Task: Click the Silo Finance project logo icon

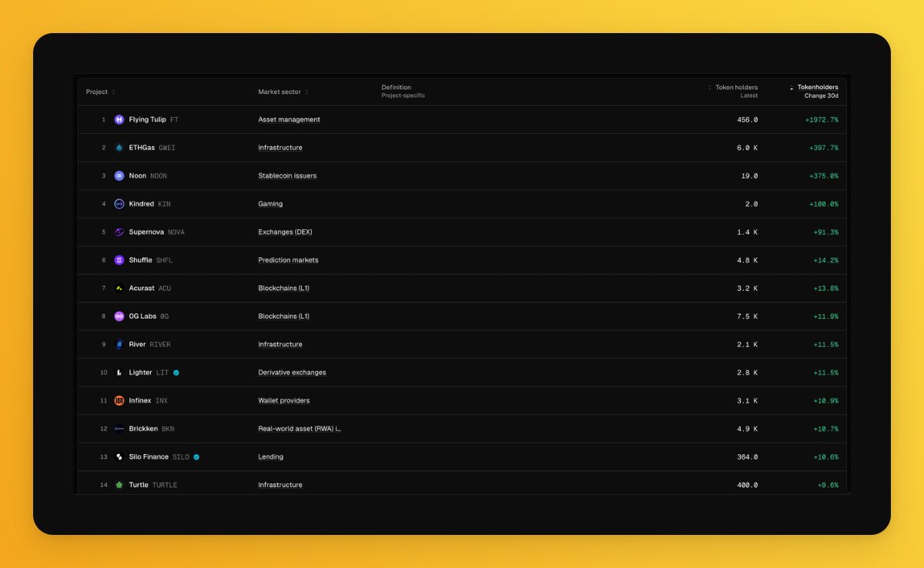Action: (119, 456)
